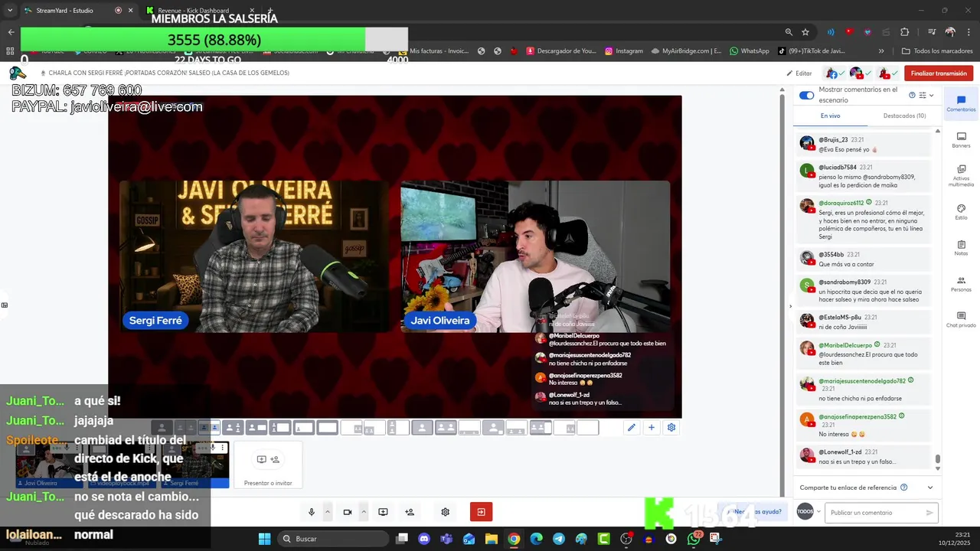
Task: Click comment from @sandrabomy8309
Action: click(x=864, y=292)
